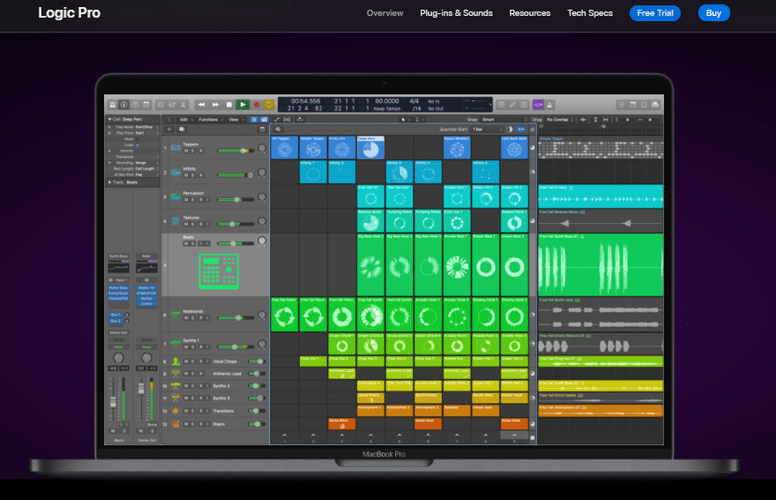Screen dimensions: 776x500
Task: Trigger scene 1 arrow at grid bottom
Action: click(284, 436)
